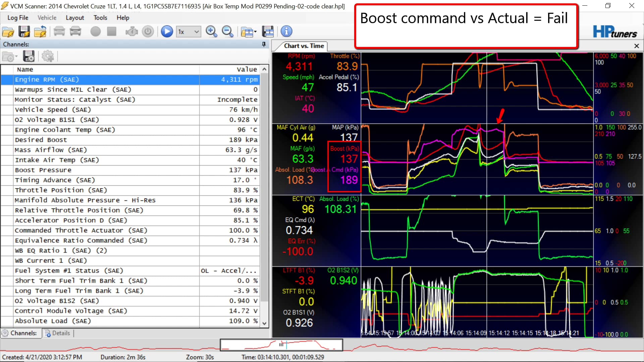The image size is (644, 362).
Task: Pin the Channels panel with the pushpin icon
Action: (x=264, y=44)
